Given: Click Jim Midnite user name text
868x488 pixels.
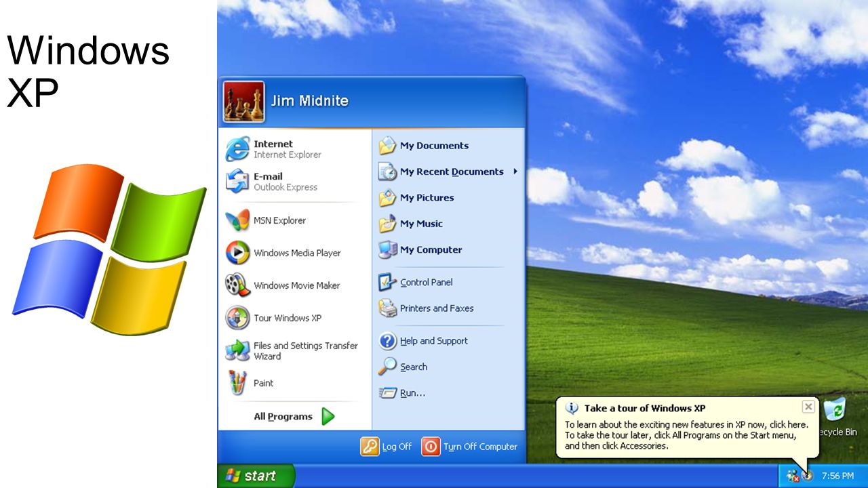Looking at the screenshot, I should click(x=309, y=101).
